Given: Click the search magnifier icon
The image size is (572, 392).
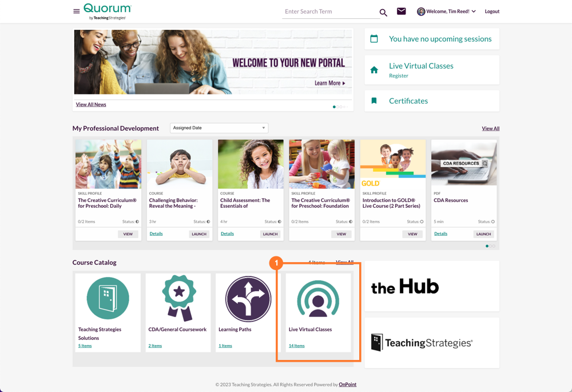Looking at the screenshot, I should click(383, 13).
